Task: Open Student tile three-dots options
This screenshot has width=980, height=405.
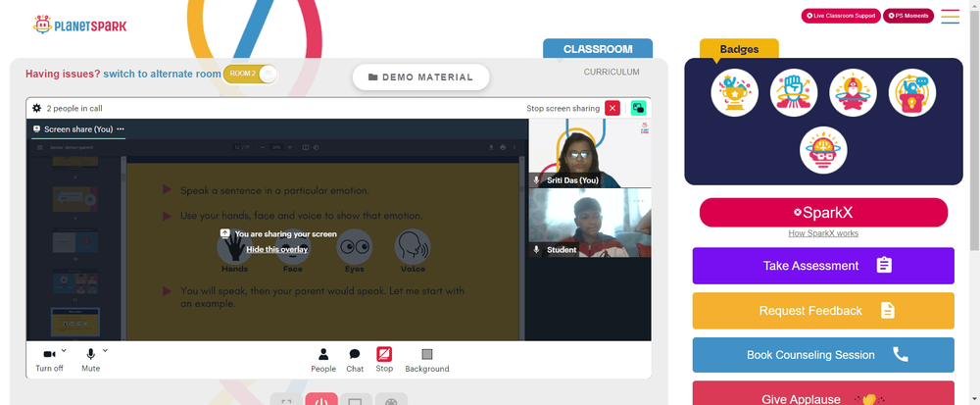Action: (x=638, y=201)
